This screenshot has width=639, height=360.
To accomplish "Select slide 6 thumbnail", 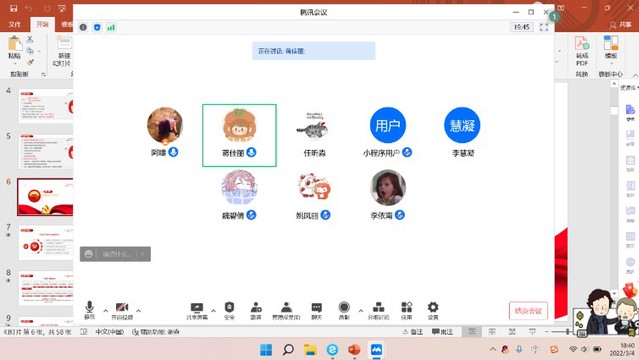I will click(x=45, y=197).
